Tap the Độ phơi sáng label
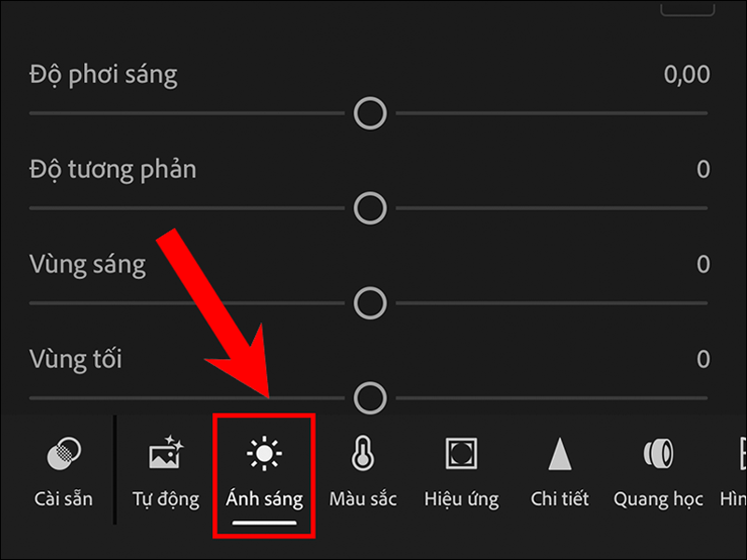This screenshot has height=560, width=747. pyautogui.click(x=103, y=76)
